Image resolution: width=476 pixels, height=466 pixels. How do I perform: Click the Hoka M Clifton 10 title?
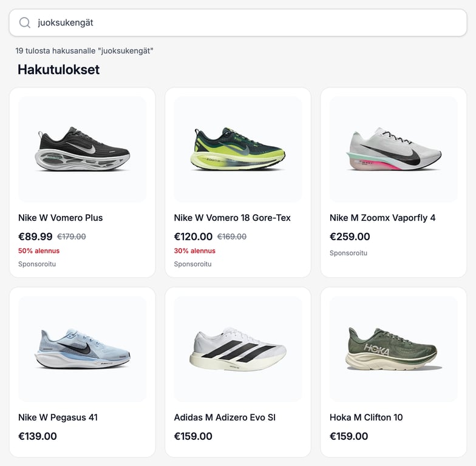tap(366, 417)
